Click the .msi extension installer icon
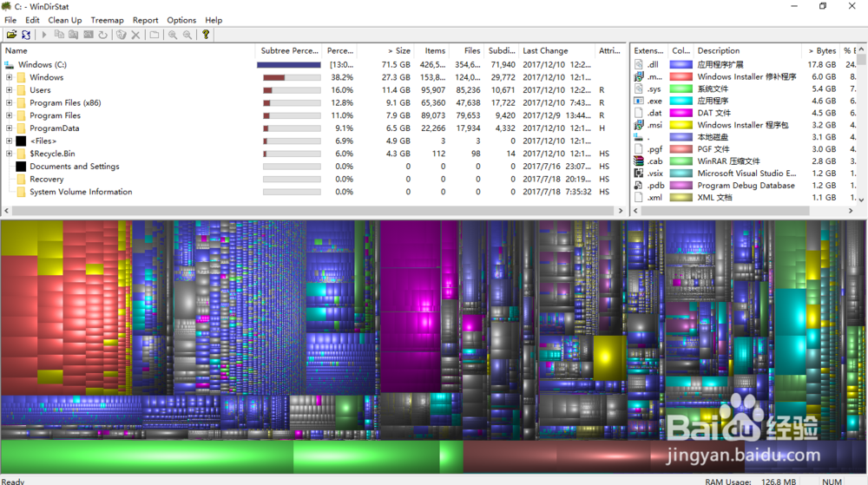The width and height of the screenshot is (868, 485). [639, 125]
